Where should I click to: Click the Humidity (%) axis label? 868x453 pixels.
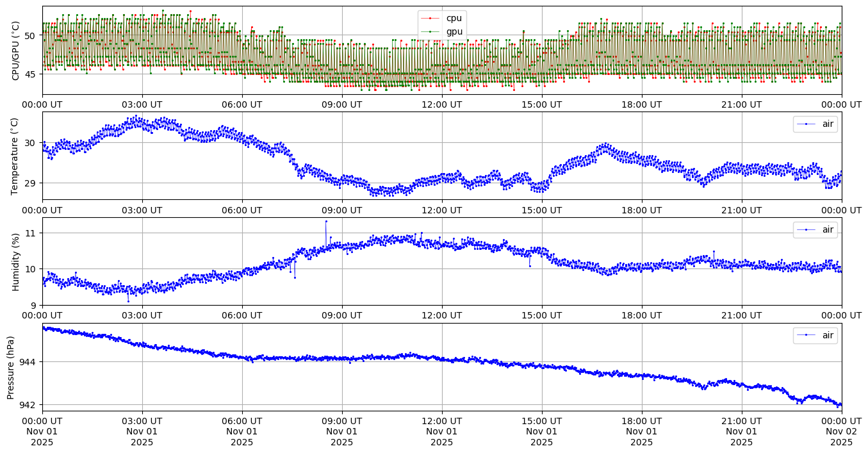tap(16, 261)
